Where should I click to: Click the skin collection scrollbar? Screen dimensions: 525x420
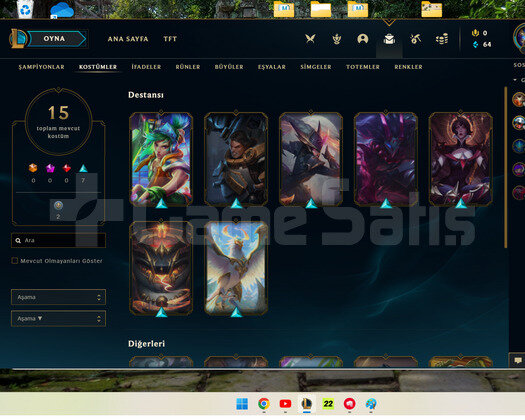point(506,167)
